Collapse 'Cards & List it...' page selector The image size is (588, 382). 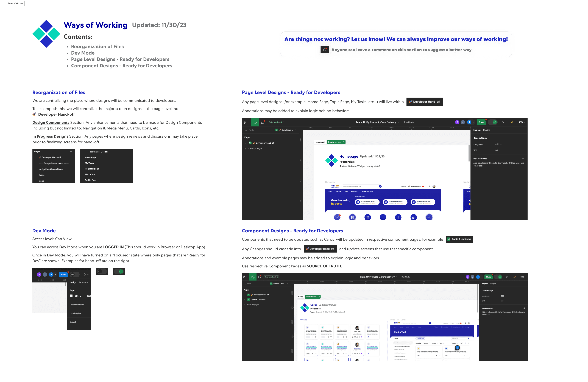tap(288, 284)
